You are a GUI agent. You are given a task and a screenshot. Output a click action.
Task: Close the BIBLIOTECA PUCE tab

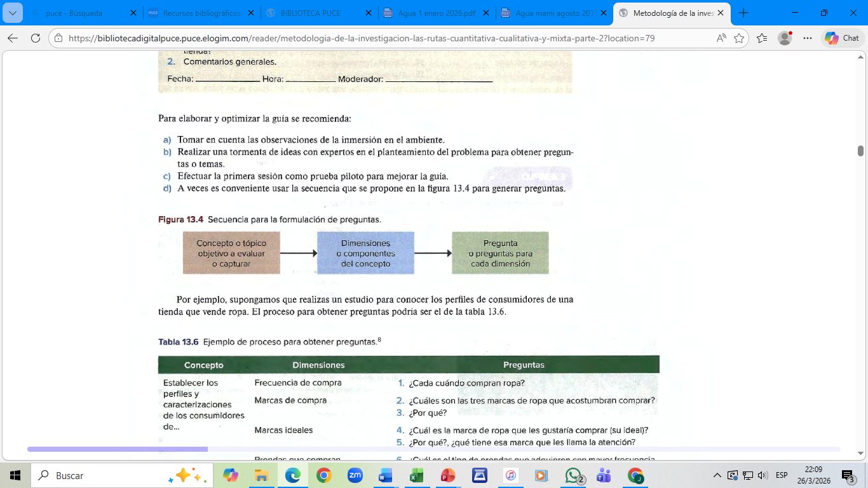pyautogui.click(x=367, y=13)
